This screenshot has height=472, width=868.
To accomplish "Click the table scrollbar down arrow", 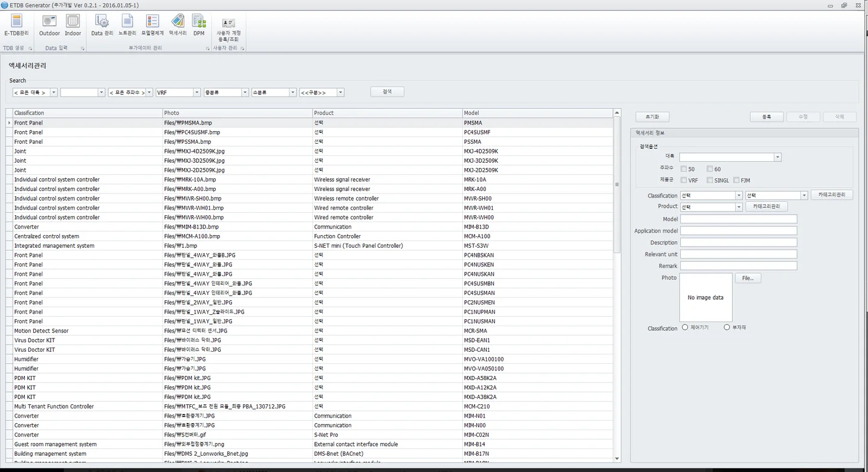I will pyautogui.click(x=617, y=459).
